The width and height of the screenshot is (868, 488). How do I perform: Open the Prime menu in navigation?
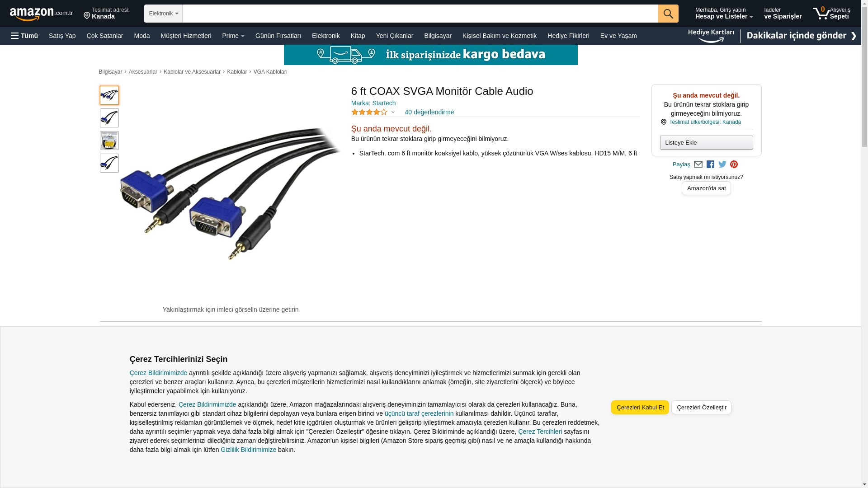[233, 36]
